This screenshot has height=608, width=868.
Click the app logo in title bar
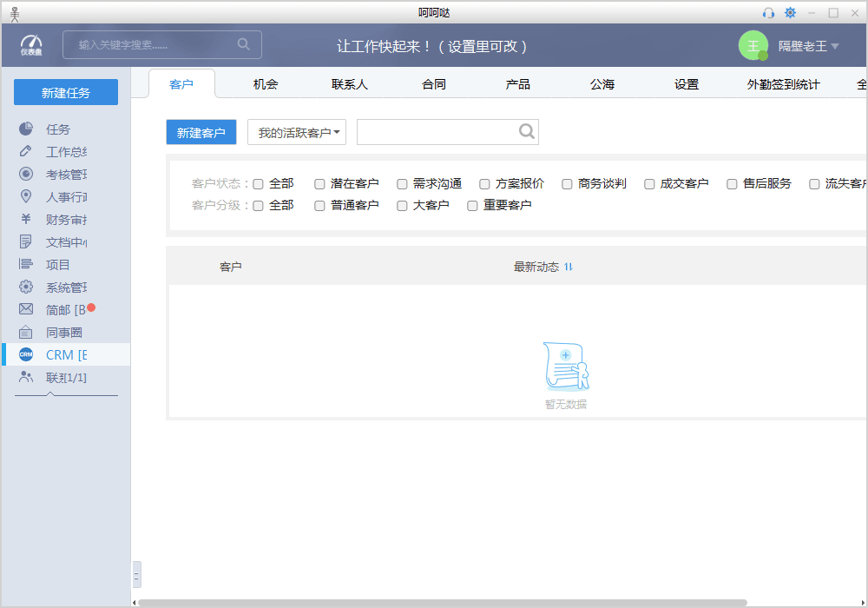coord(15,14)
